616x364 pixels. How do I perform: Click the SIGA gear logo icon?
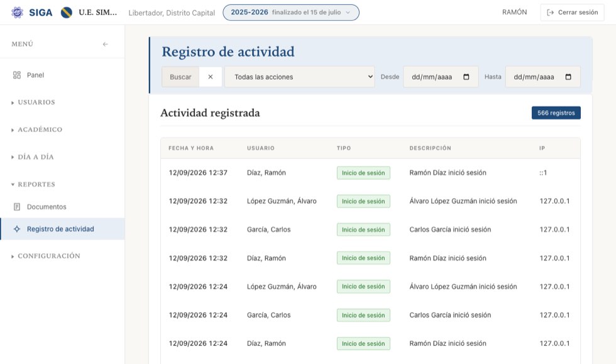17,13
